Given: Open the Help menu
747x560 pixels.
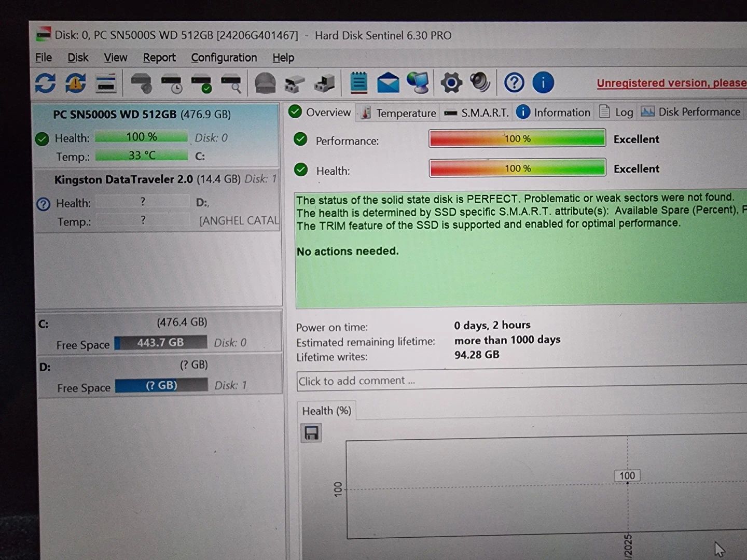Looking at the screenshot, I should (x=283, y=58).
